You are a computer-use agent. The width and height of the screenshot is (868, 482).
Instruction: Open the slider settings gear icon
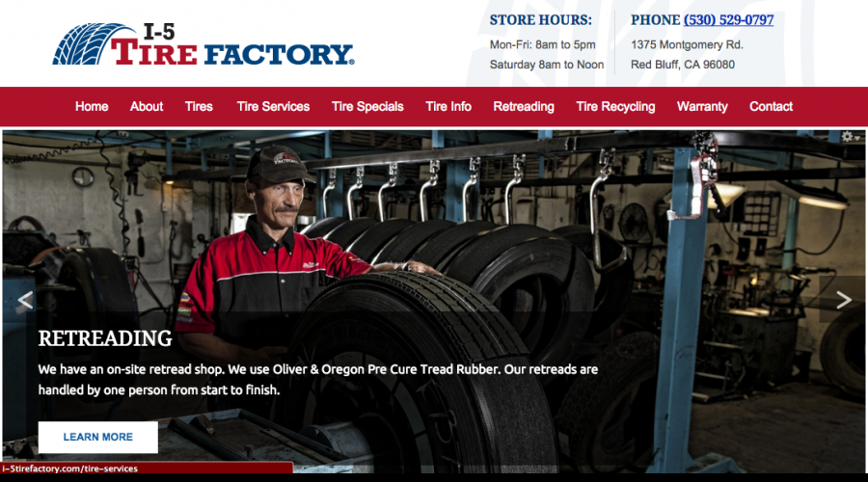click(850, 136)
